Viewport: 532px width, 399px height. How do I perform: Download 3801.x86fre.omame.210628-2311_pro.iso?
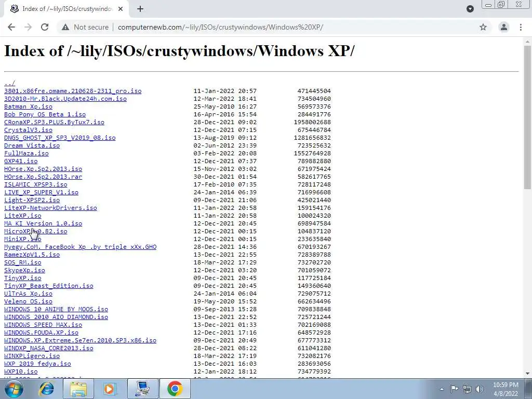73,91
